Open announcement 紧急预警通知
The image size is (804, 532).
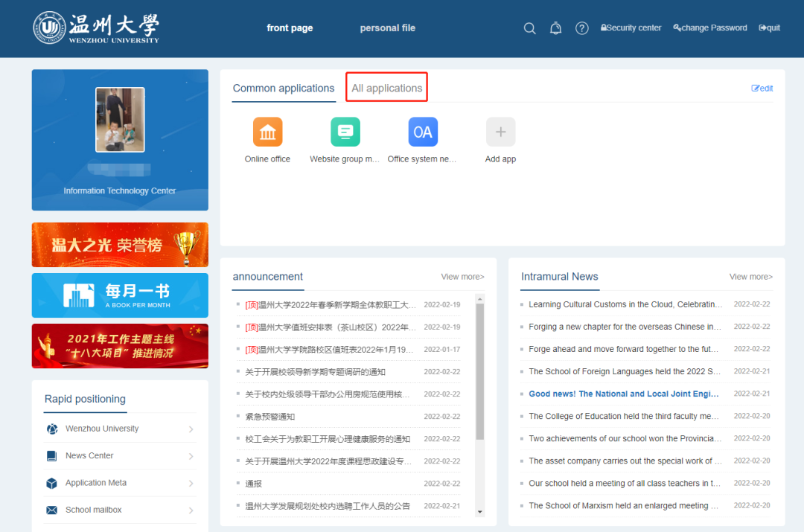point(269,417)
